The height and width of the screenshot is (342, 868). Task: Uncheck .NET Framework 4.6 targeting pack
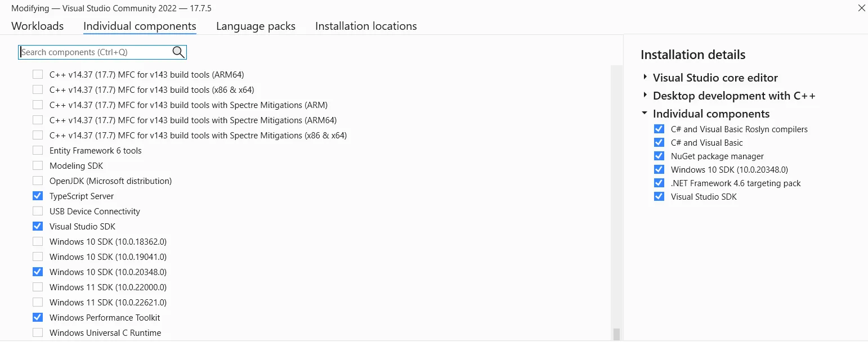tap(659, 183)
